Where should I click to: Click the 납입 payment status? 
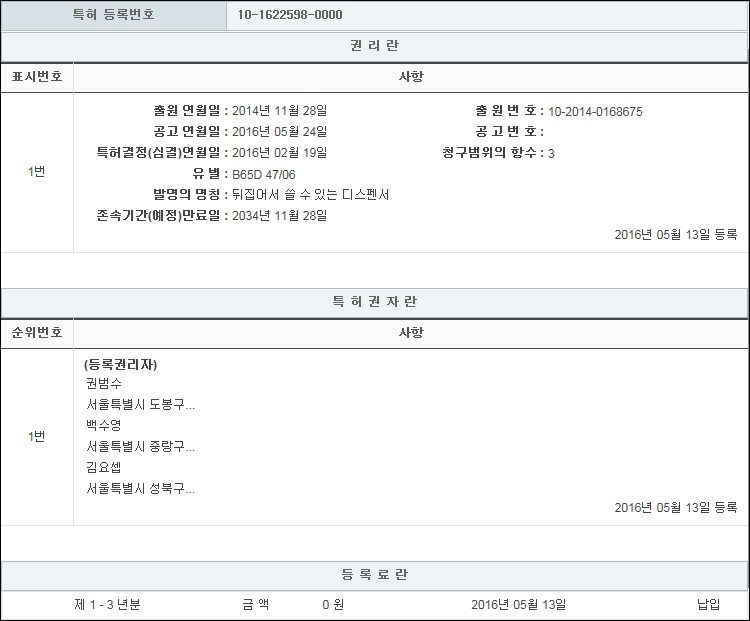(708, 605)
